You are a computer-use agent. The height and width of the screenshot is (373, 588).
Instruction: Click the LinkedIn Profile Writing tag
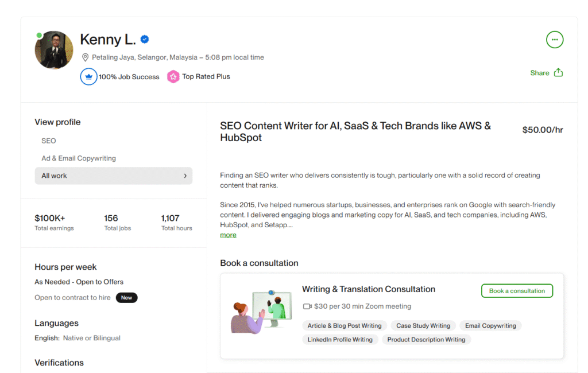[340, 339]
